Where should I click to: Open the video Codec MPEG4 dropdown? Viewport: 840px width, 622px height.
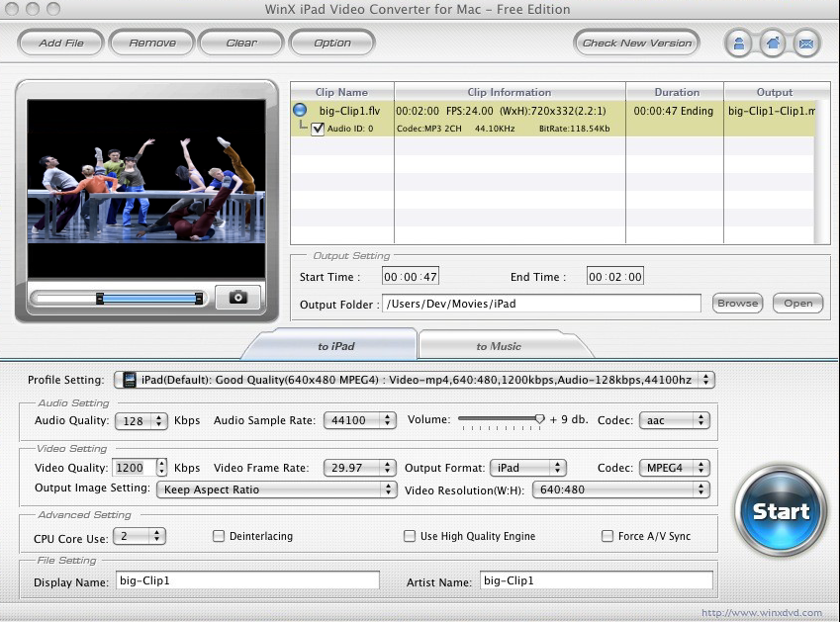point(675,468)
